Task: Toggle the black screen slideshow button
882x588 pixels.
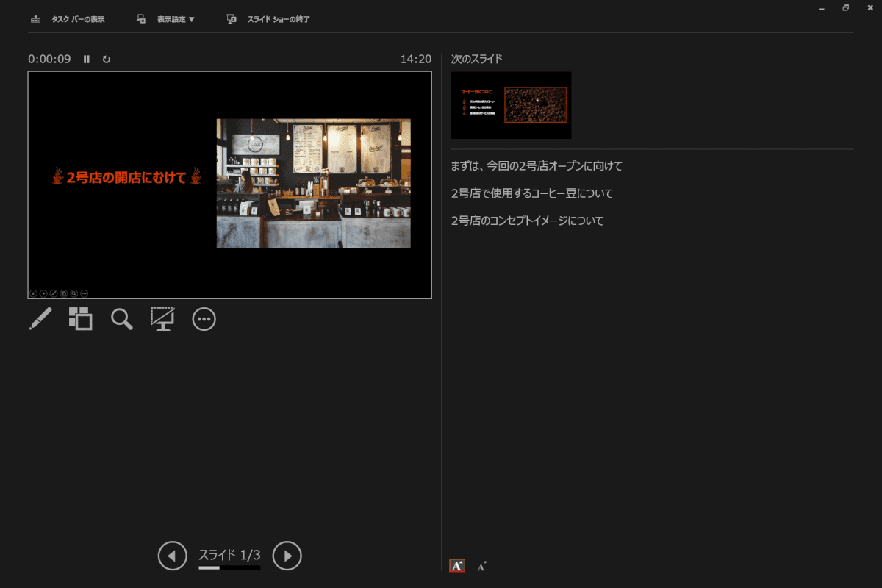Action: coord(162,318)
